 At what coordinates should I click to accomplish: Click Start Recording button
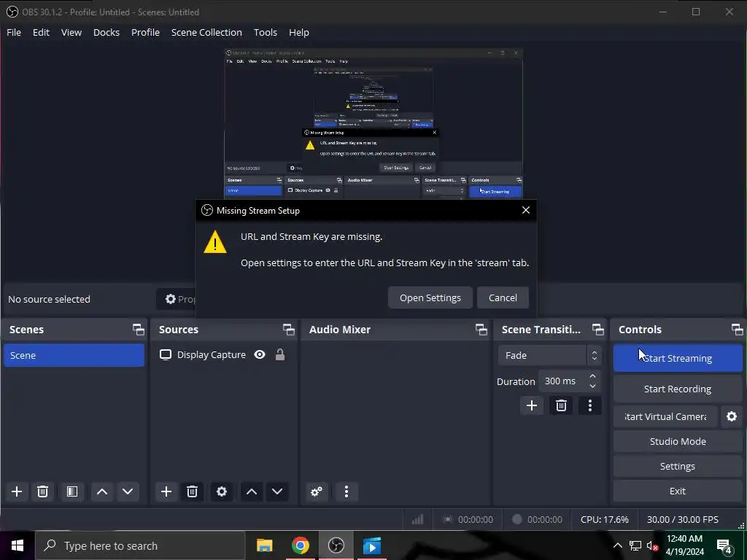pyautogui.click(x=678, y=389)
